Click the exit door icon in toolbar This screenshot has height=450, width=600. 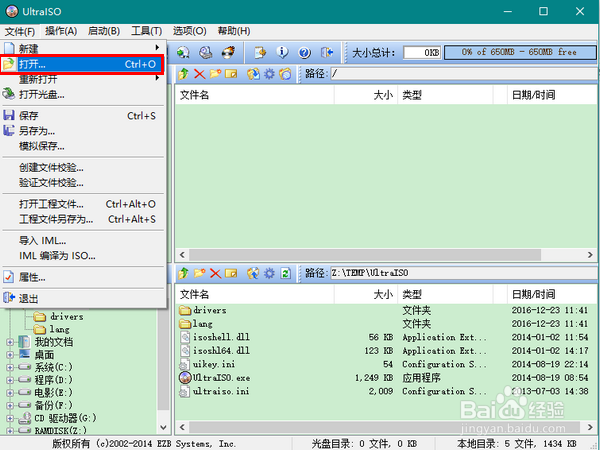[327, 52]
